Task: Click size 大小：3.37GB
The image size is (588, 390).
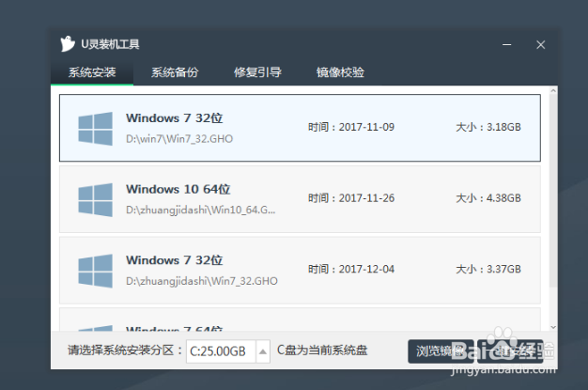Action: pos(488,269)
